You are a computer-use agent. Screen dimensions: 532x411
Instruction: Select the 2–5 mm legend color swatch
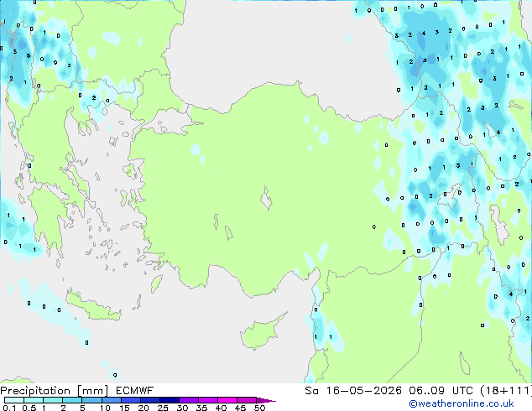coord(72,400)
